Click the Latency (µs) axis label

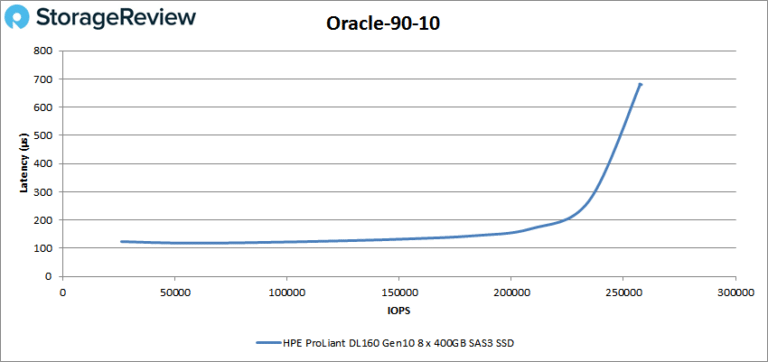pyautogui.click(x=23, y=163)
